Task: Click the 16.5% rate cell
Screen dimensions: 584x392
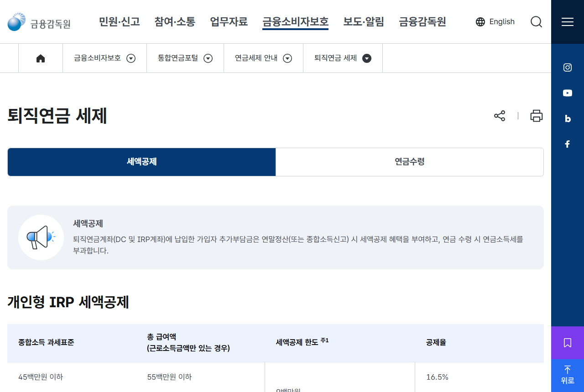Action: [x=437, y=377]
